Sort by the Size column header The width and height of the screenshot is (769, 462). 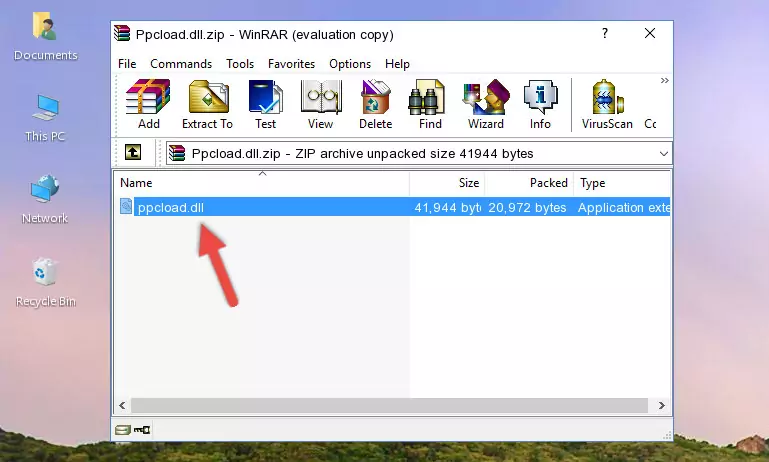(x=447, y=183)
